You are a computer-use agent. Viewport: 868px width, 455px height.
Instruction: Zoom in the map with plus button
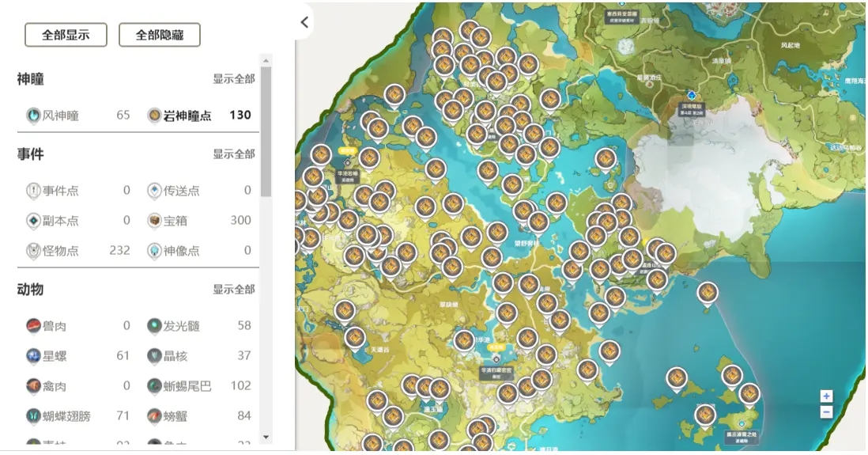click(826, 396)
